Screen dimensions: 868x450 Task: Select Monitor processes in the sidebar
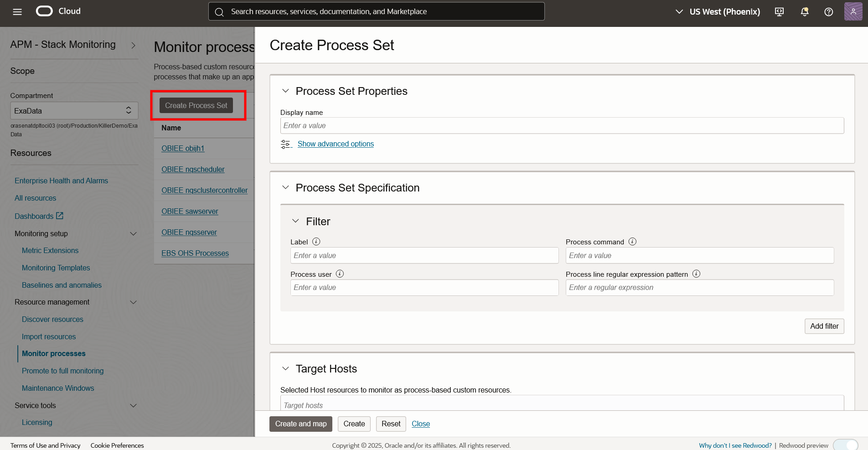click(x=53, y=353)
